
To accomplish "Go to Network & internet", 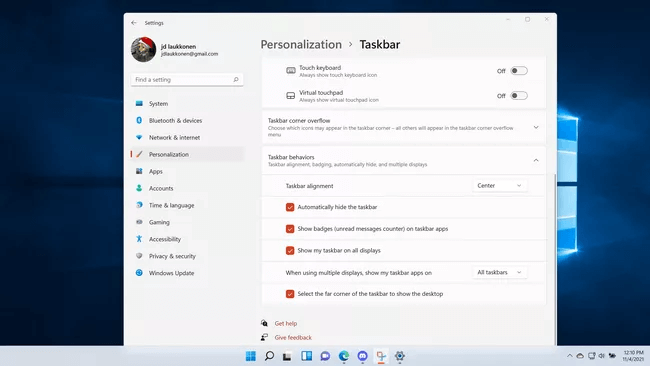I will click(x=187, y=138).
